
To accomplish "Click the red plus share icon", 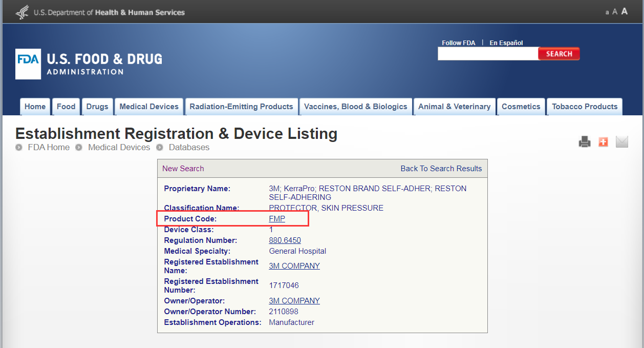I will pyautogui.click(x=603, y=142).
